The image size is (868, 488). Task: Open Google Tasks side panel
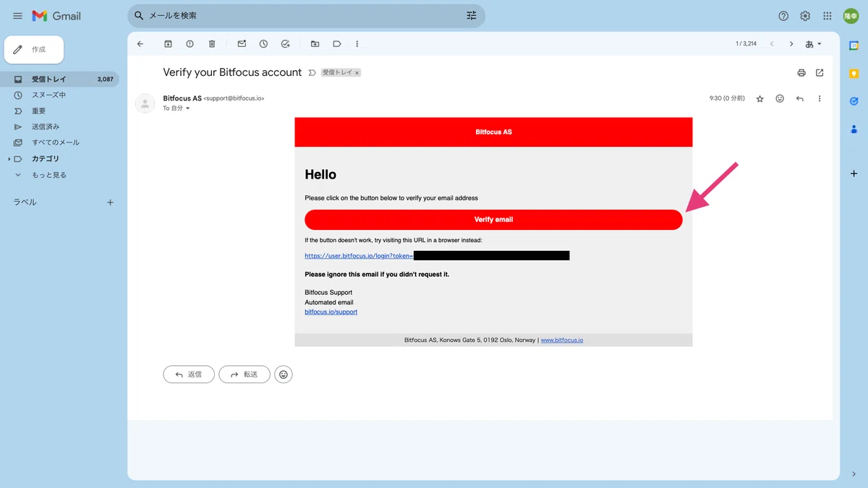854,102
